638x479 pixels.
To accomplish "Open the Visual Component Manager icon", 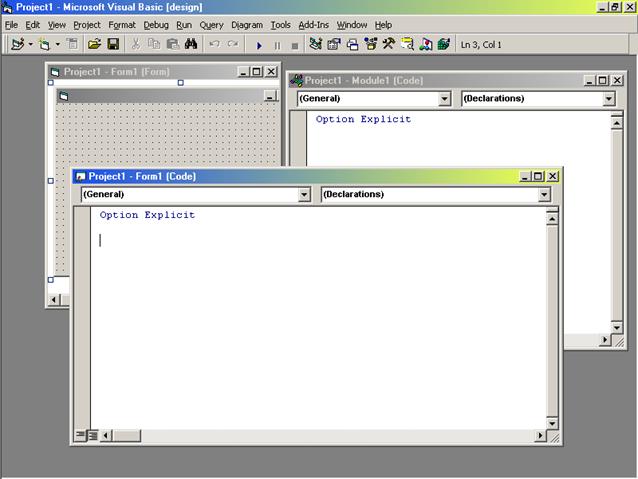I will point(425,44).
